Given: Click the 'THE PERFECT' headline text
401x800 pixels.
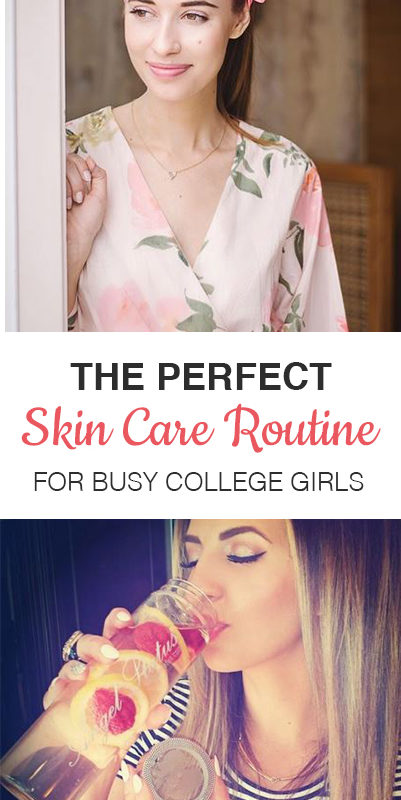Looking at the screenshot, I should pos(201,377).
